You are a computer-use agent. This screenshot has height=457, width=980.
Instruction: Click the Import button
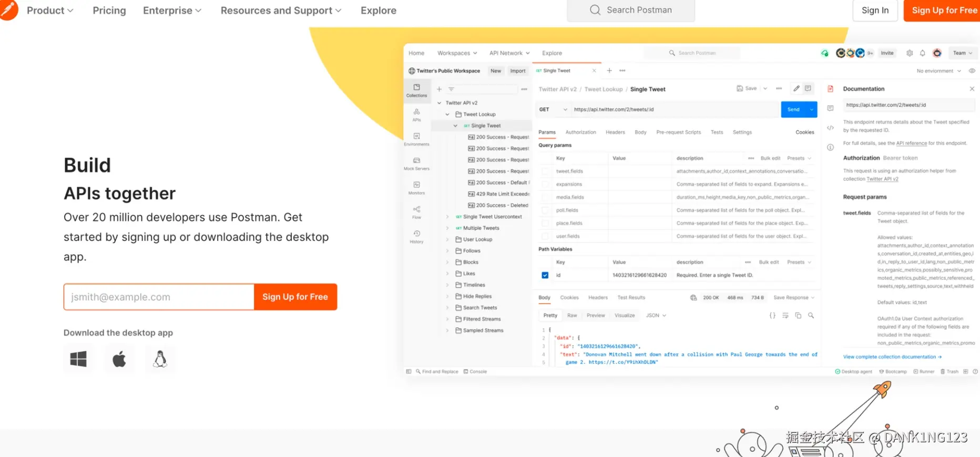pyautogui.click(x=517, y=71)
